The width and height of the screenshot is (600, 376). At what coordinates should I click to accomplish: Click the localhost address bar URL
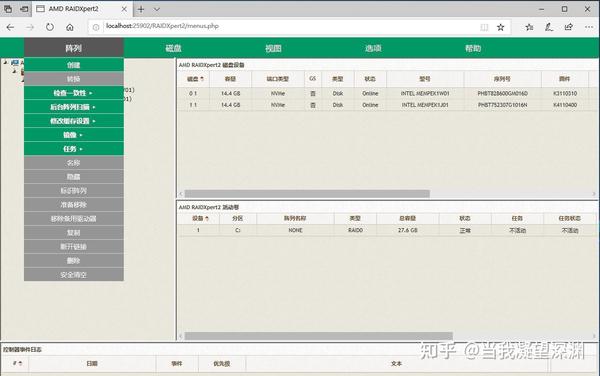[x=162, y=26]
